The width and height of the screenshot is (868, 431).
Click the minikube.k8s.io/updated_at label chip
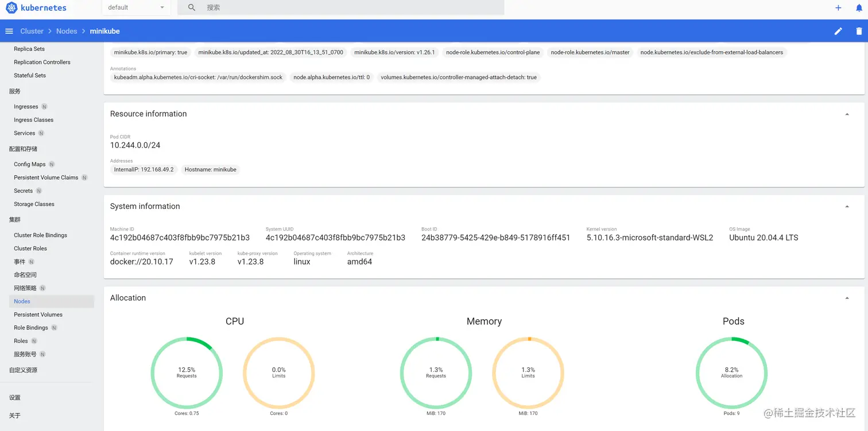click(x=271, y=52)
